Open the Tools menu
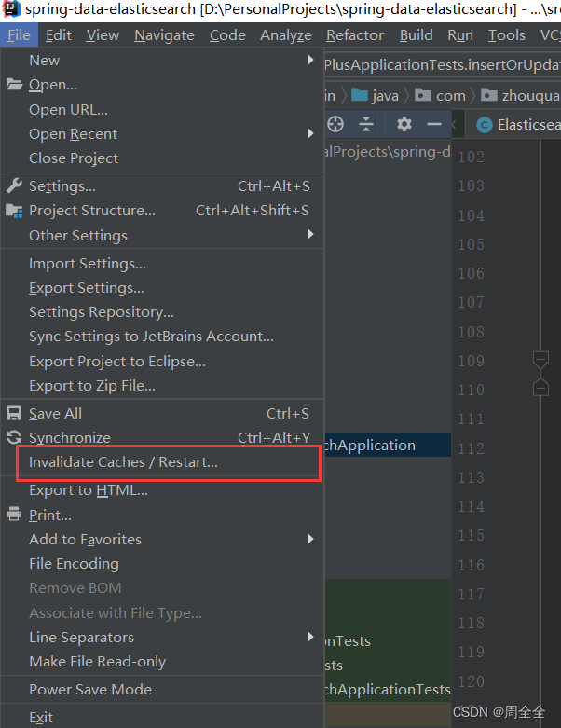 point(506,35)
